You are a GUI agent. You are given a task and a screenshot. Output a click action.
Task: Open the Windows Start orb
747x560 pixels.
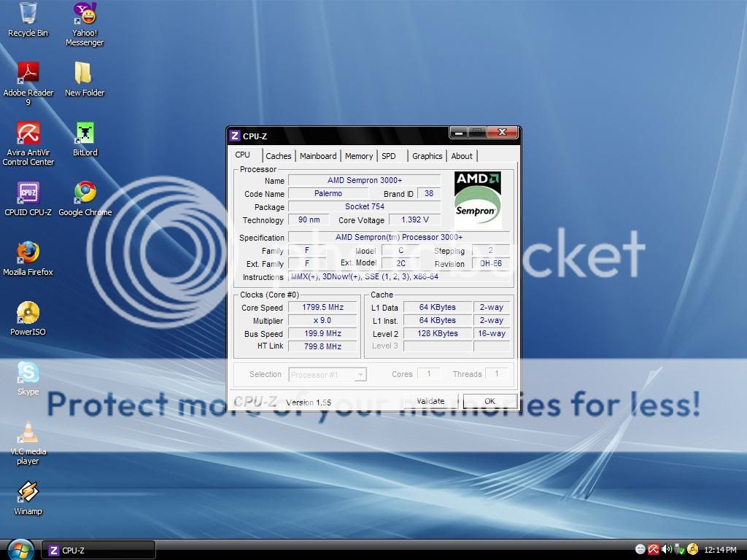pos(20,550)
